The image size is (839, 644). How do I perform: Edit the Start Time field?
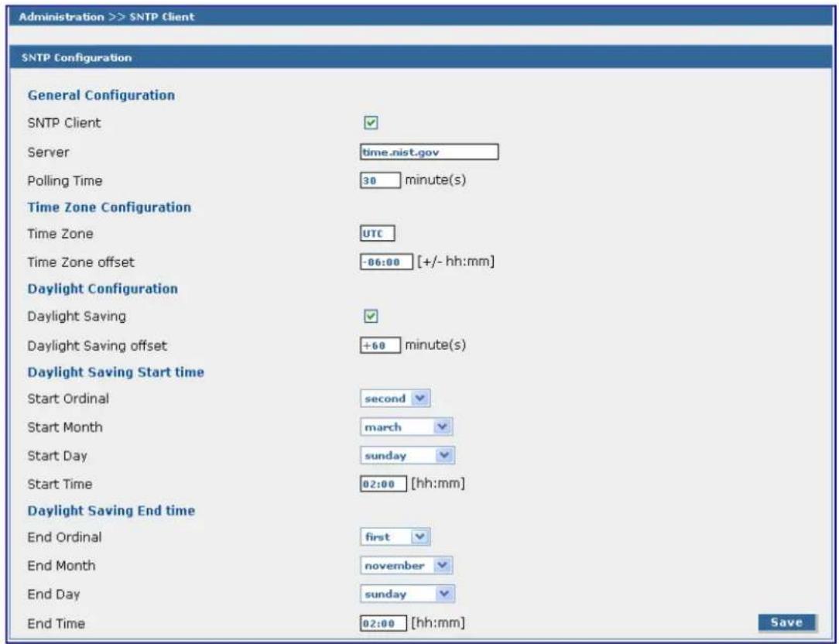pyautogui.click(x=383, y=484)
